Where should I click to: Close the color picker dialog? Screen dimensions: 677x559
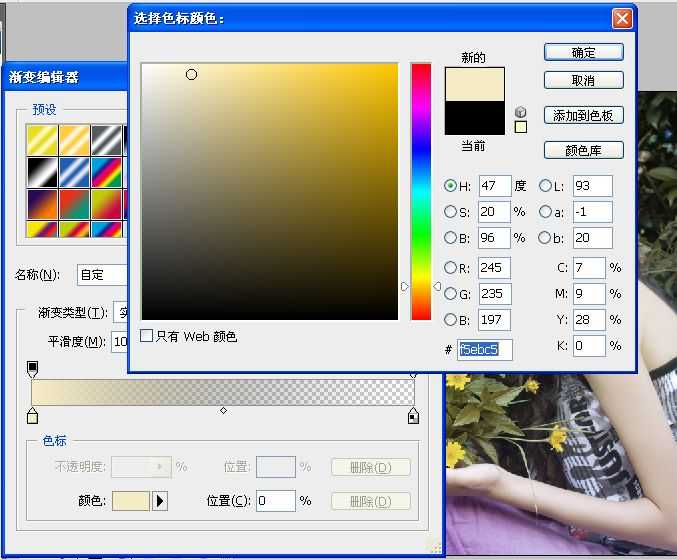(622, 19)
